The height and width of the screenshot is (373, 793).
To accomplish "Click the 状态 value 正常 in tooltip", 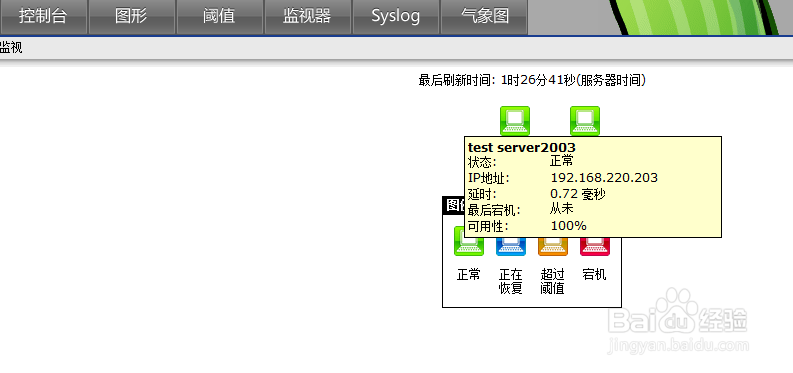I will (x=562, y=162).
